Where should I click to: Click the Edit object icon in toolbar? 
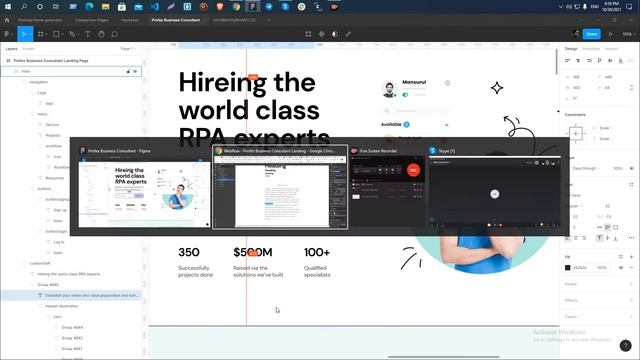coord(308,34)
